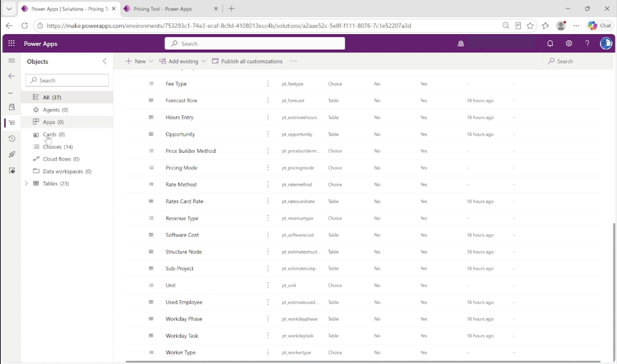Open the app launcher waffle icon
Viewport: 617px width, 364px height.
(x=11, y=43)
